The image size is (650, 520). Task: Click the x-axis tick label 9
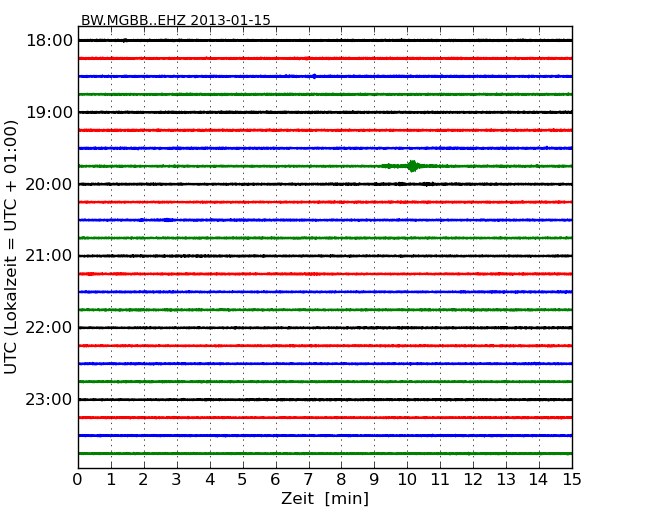click(374, 480)
